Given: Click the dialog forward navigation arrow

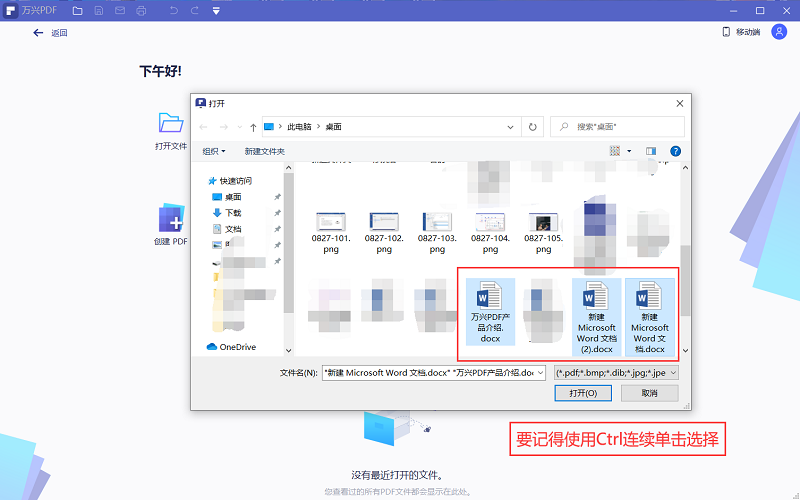Looking at the screenshot, I should tap(223, 127).
